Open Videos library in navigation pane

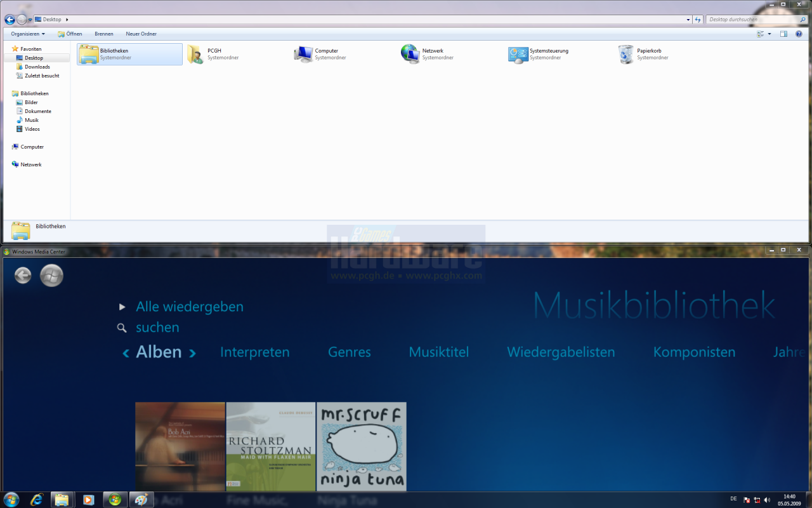[28, 129]
